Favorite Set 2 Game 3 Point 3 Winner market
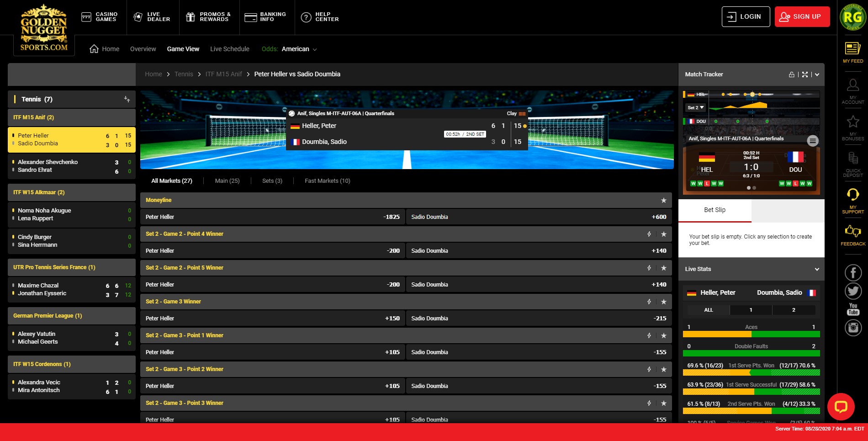The height and width of the screenshot is (441, 868). click(663, 403)
